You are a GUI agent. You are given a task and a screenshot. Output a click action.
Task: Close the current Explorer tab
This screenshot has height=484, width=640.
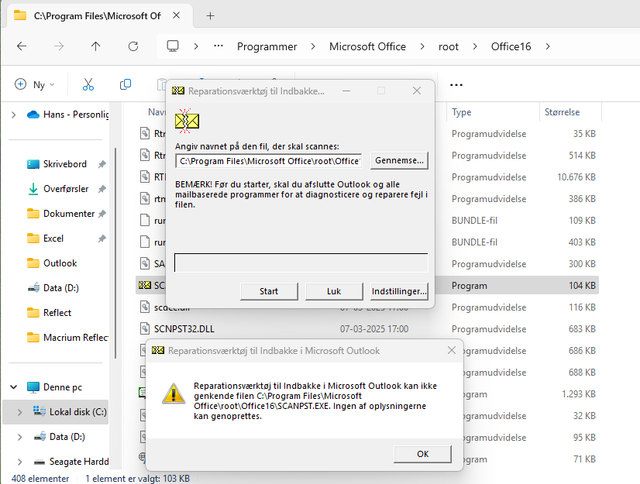point(176,16)
